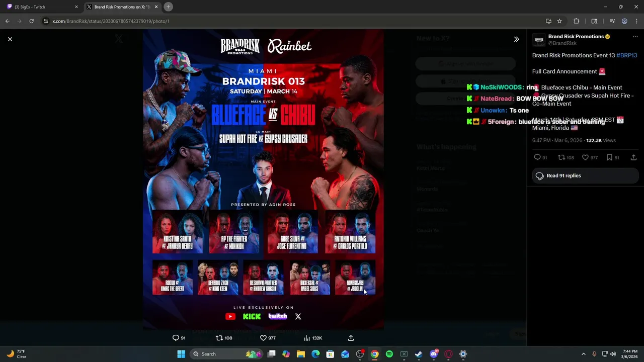Close the BigEx Twitch tab

pos(76,7)
